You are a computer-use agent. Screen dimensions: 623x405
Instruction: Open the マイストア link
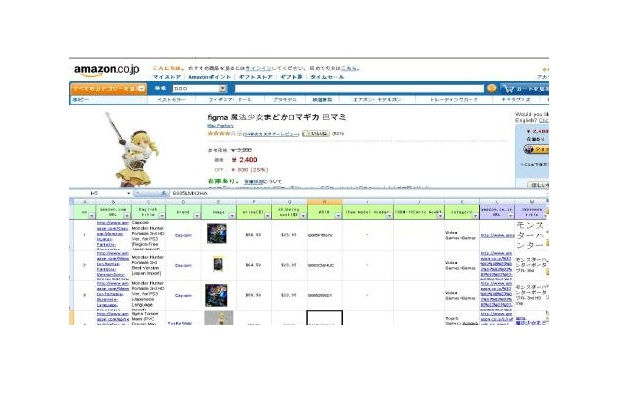pos(167,77)
